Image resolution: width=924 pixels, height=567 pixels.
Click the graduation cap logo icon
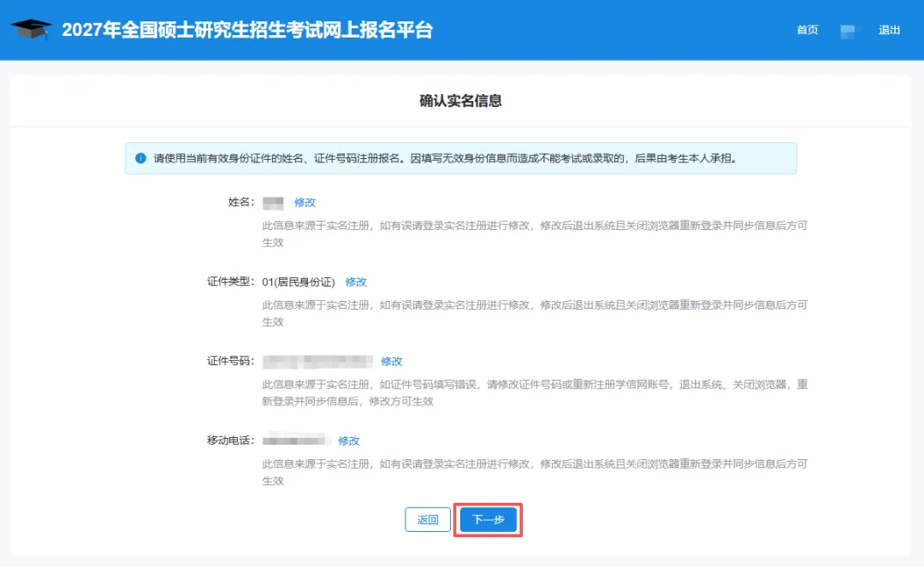click(31, 29)
